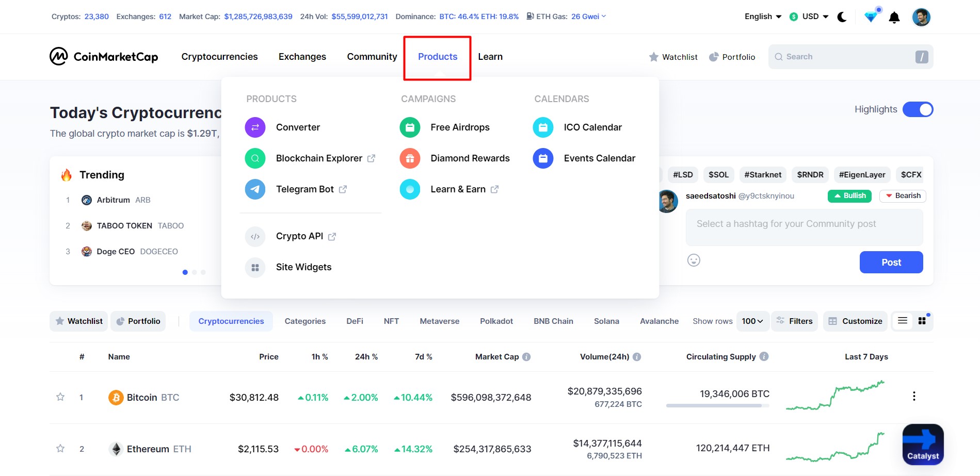Select the DeFi tab
This screenshot has width=980, height=476.
tap(355, 321)
